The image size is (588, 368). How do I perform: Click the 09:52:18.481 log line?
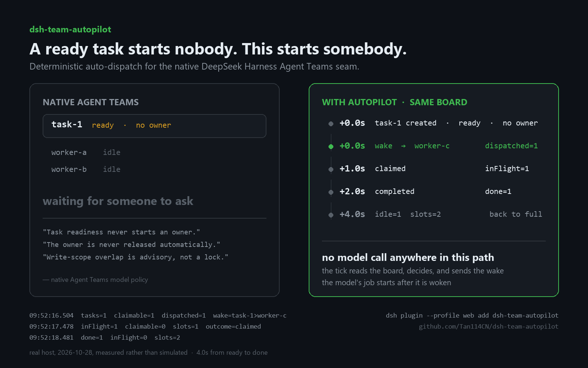[105, 337]
